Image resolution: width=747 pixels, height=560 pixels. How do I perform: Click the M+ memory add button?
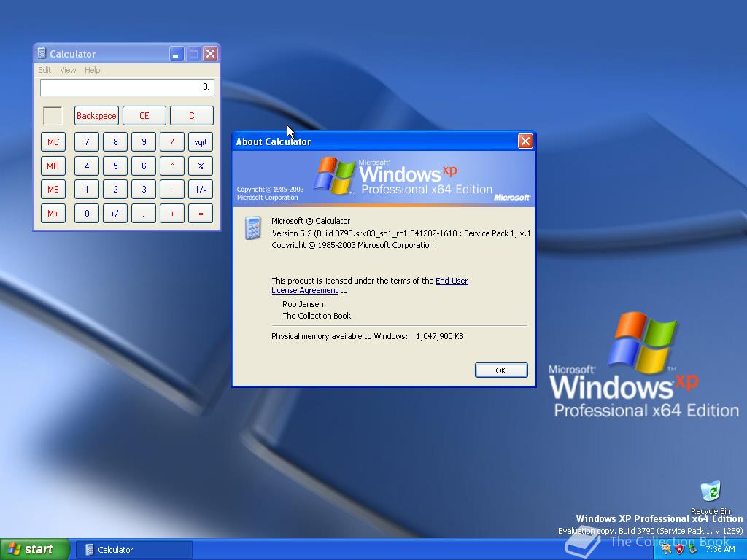pyautogui.click(x=53, y=214)
